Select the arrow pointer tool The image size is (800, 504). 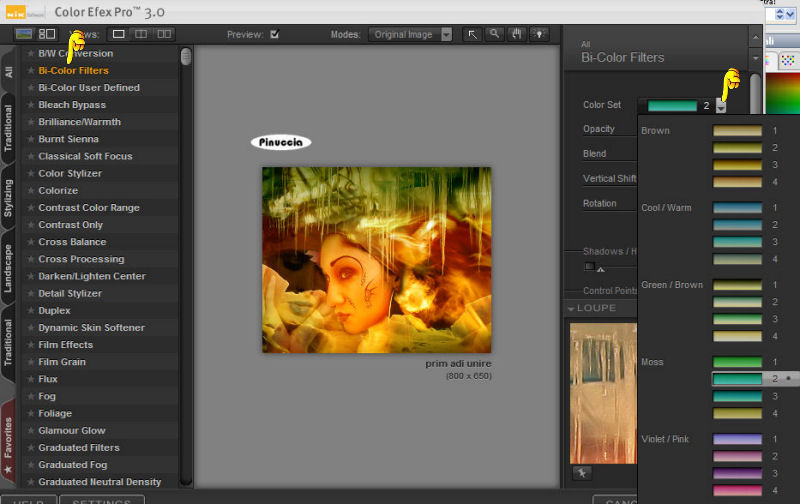(472, 34)
